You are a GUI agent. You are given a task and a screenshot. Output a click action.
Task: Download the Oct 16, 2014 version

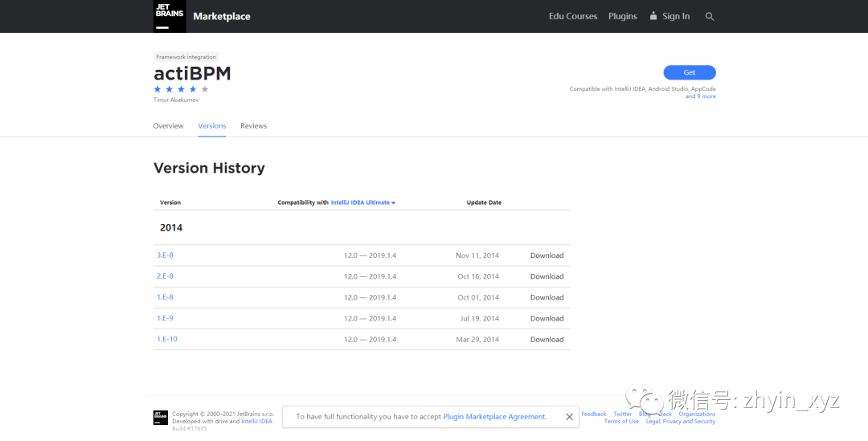tap(547, 276)
